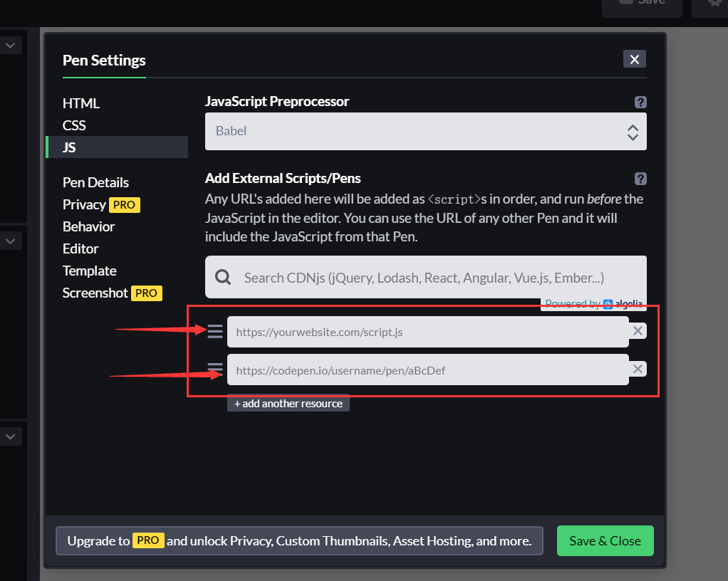Grab the reorder handle for codepen.io pen row
The height and width of the screenshot is (581, 728).
point(215,370)
